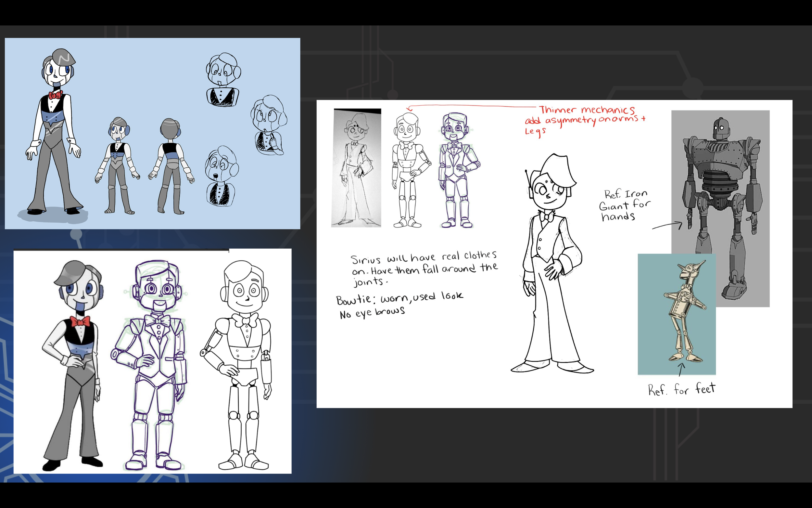Click the 'Ref. Iron Giant for hands' text

click(x=625, y=206)
